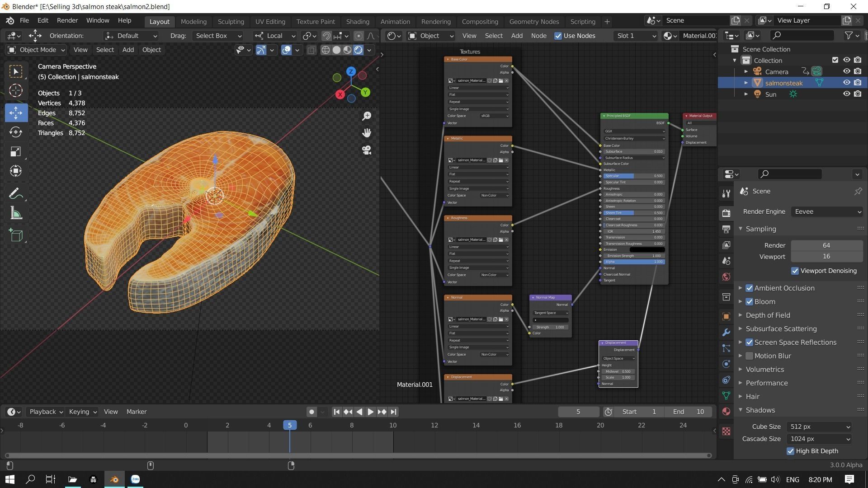Open Windows Start menu
The image size is (868, 488).
9,479
